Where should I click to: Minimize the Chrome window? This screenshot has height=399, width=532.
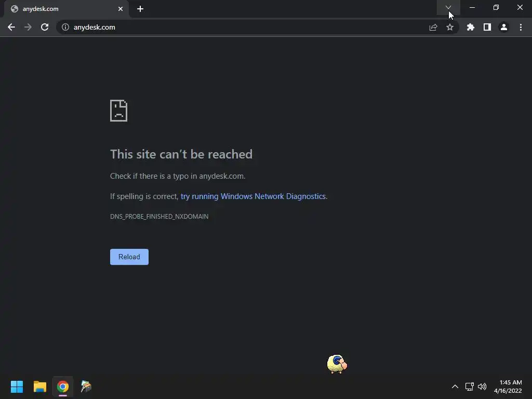(x=472, y=7)
